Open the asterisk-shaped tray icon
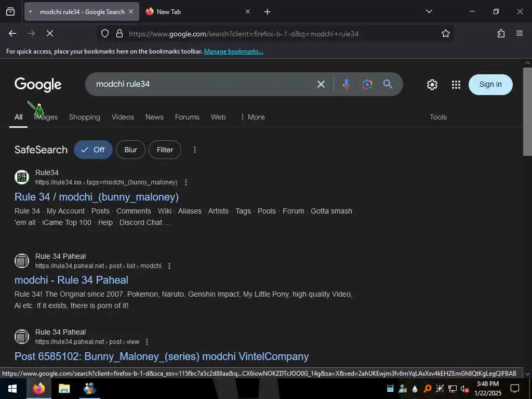This screenshot has height=399, width=532. pos(440,389)
